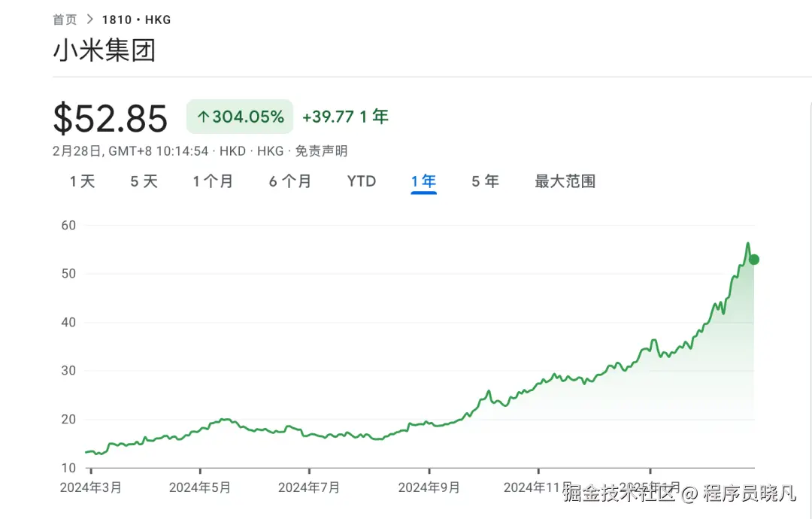Click the 2024年9月 axis label
This screenshot has width=812, height=519.
[x=429, y=487]
